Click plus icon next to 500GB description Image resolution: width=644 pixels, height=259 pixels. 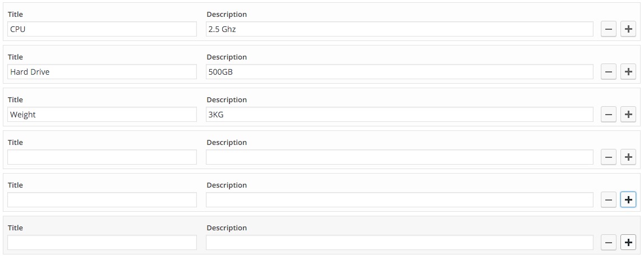[x=628, y=72]
